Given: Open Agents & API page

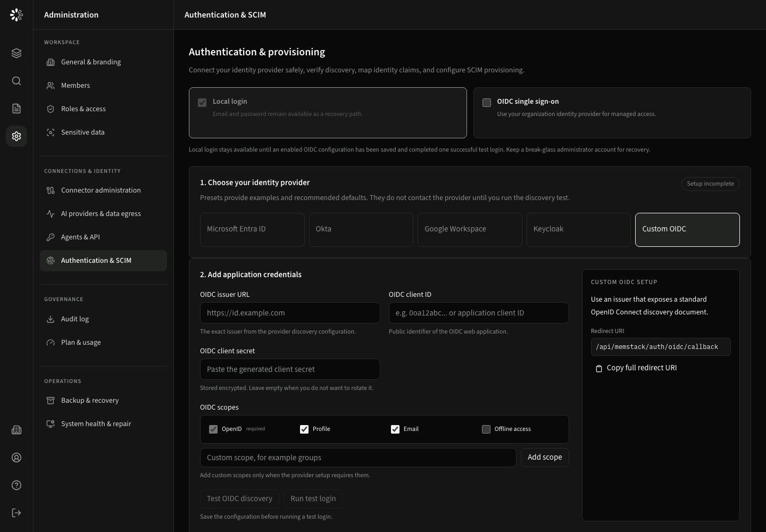Looking at the screenshot, I should [x=103, y=237].
